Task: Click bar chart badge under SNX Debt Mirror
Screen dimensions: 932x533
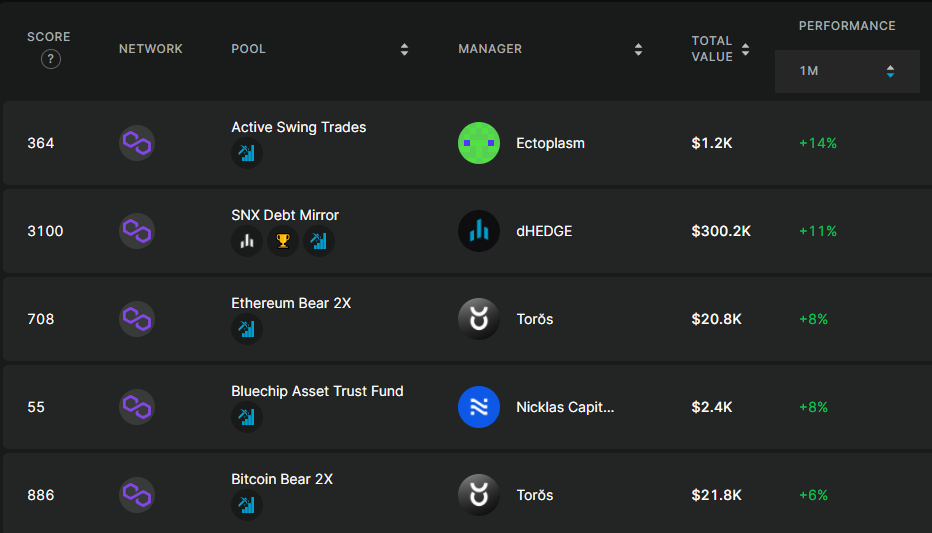Action: (247, 241)
